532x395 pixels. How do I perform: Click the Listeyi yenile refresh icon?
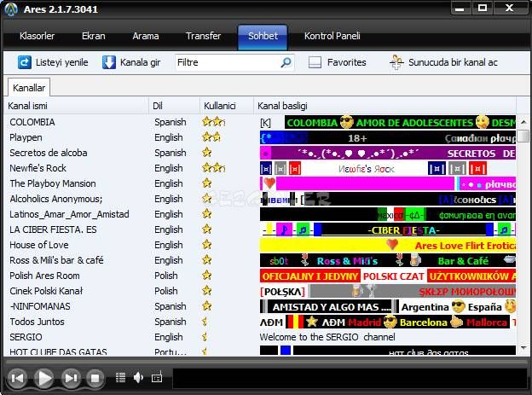[x=25, y=62]
